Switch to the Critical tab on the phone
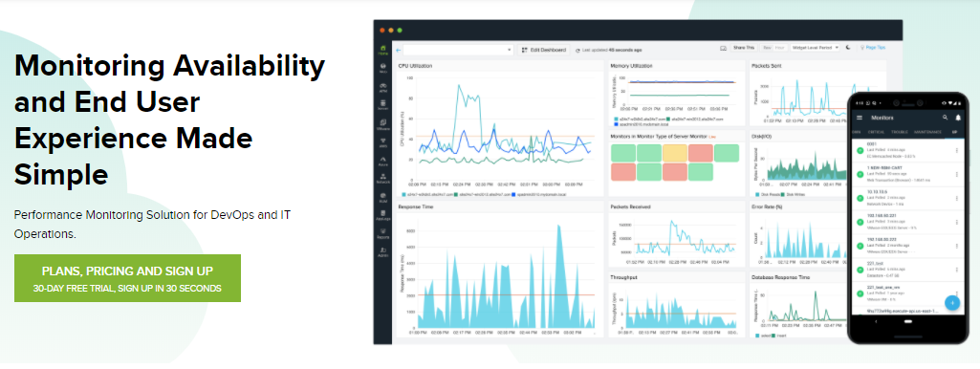This screenshot has width=980, height=369. click(x=876, y=131)
